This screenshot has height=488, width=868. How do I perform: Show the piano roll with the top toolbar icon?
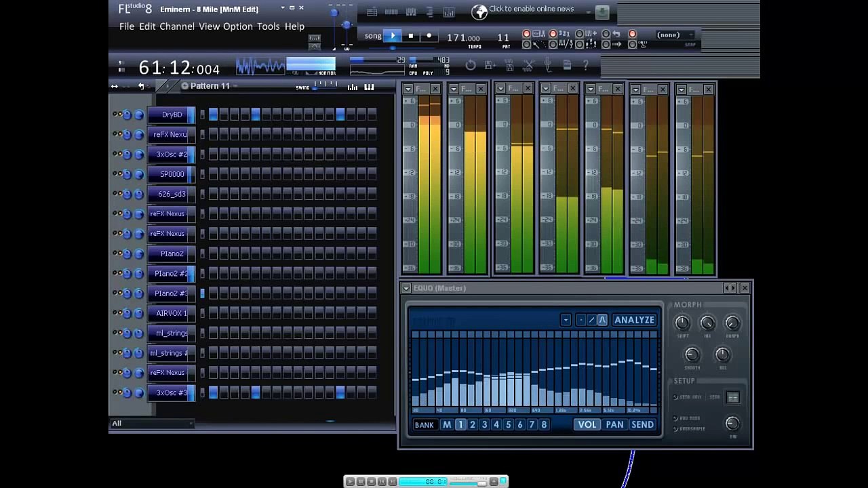pyautogui.click(x=411, y=12)
